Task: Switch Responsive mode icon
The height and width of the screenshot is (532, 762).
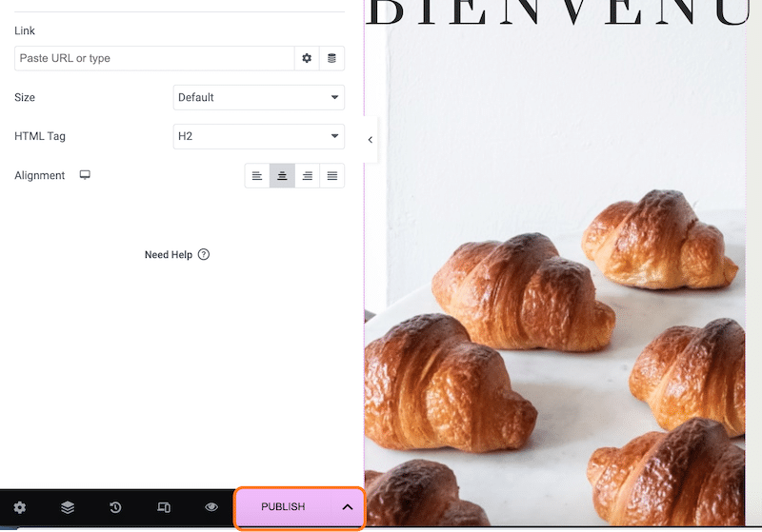Action: pyautogui.click(x=164, y=507)
